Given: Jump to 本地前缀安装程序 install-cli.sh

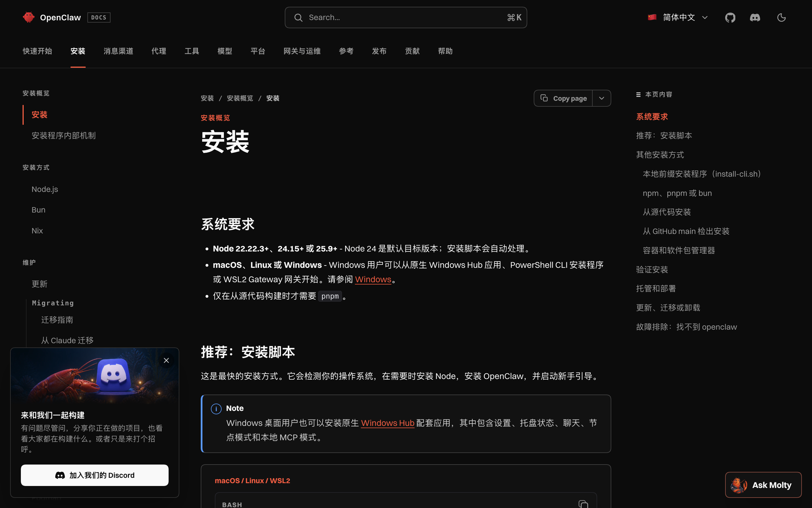Looking at the screenshot, I should click(702, 174).
